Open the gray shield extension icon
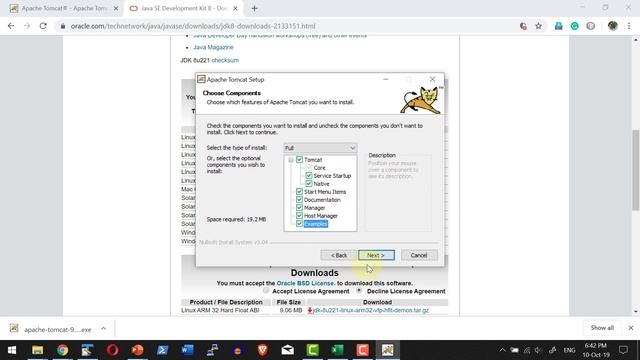Screen dimensions: 640x360 click(x=591, y=26)
